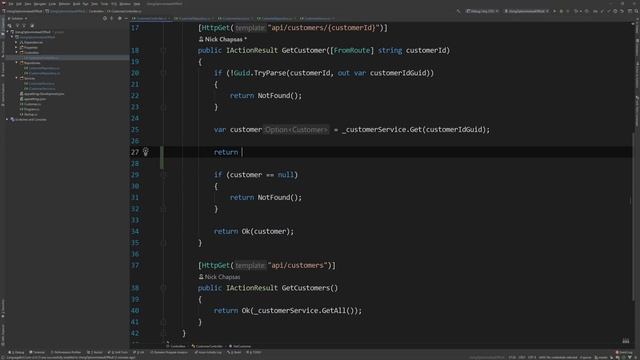Image resolution: width=640 pixels, height=360 pixels.
Task: Click the Nick Chapsas author link above GetCustomers
Action: pos(222,277)
